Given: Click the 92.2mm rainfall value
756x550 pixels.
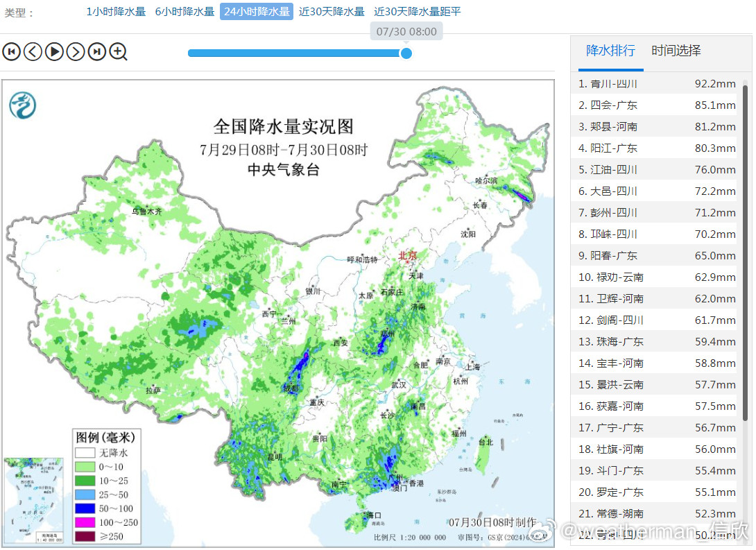Looking at the screenshot, I should [x=715, y=84].
